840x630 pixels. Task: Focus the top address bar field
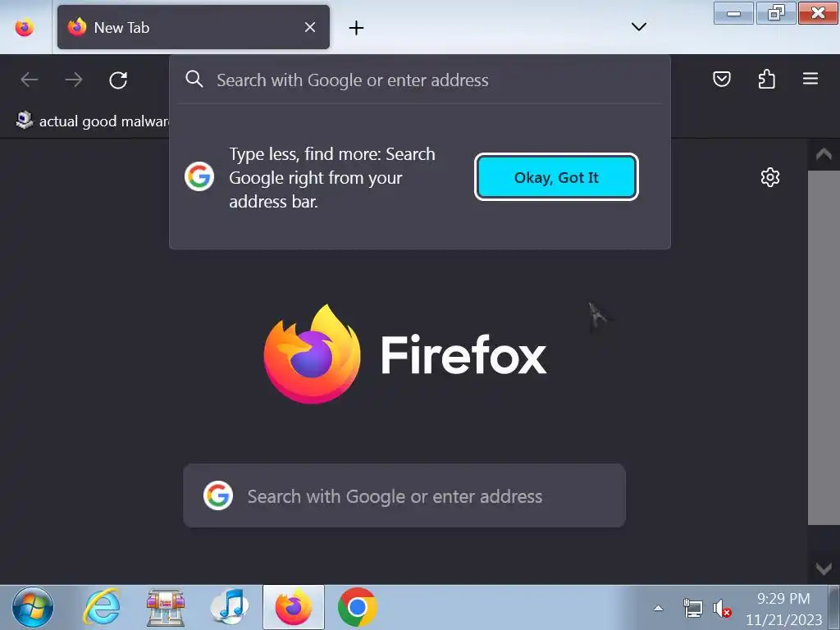[x=420, y=80]
